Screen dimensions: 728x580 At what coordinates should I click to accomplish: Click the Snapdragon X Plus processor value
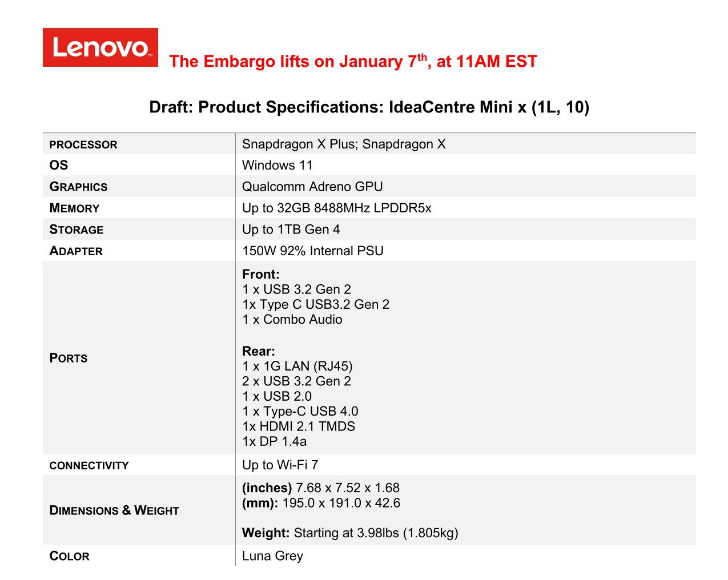[344, 144]
